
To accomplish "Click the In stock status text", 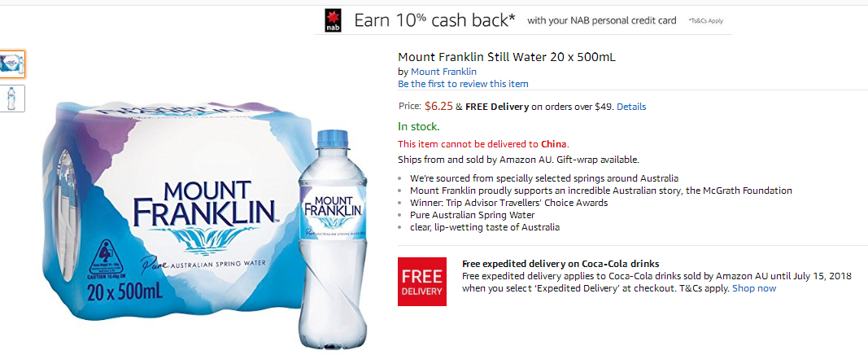I will pyautogui.click(x=419, y=127).
